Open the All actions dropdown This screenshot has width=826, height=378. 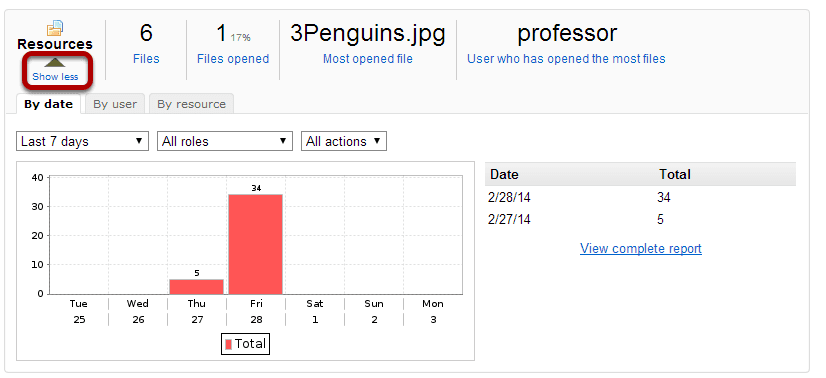click(344, 141)
